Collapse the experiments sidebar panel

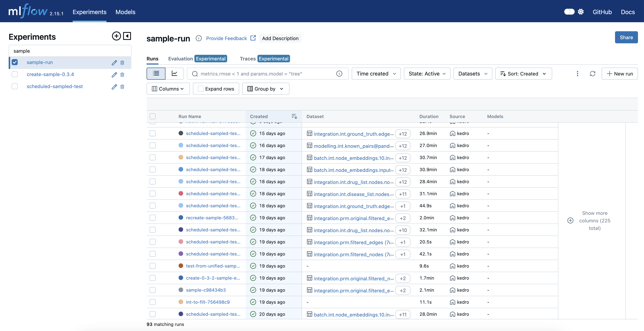click(x=127, y=36)
